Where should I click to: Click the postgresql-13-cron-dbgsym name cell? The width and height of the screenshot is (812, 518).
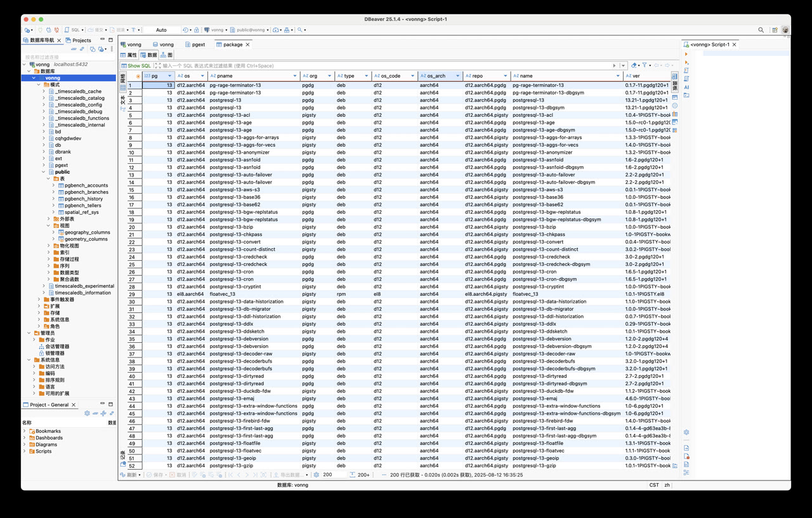[x=566, y=279]
